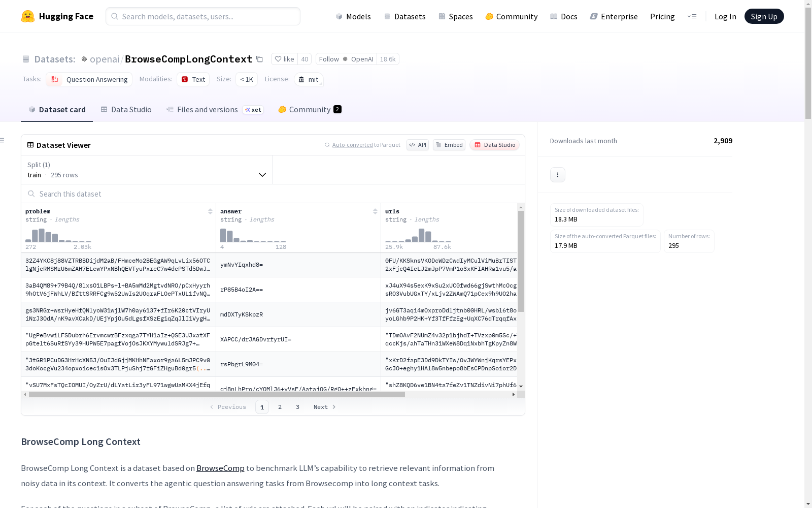Open the Files and versions tab

(215, 109)
